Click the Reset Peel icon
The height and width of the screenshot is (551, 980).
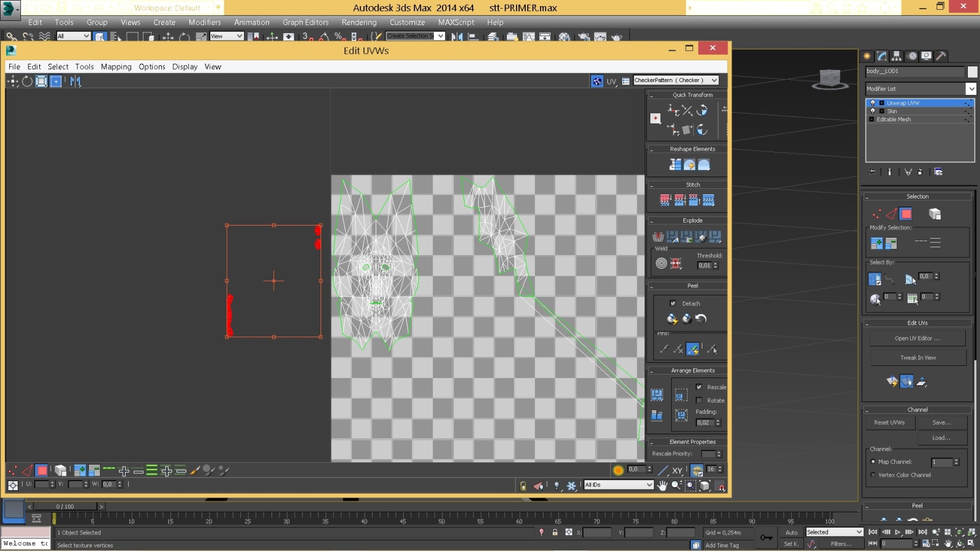tap(701, 319)
